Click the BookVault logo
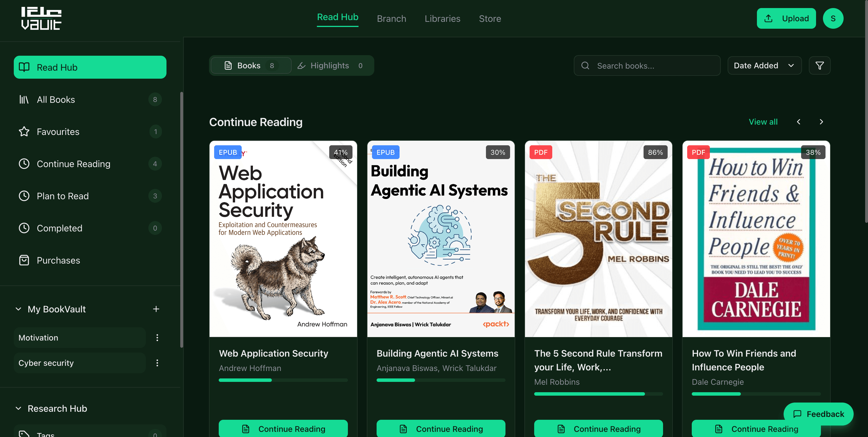Screen dimensions: 868x437 [41, 19]
